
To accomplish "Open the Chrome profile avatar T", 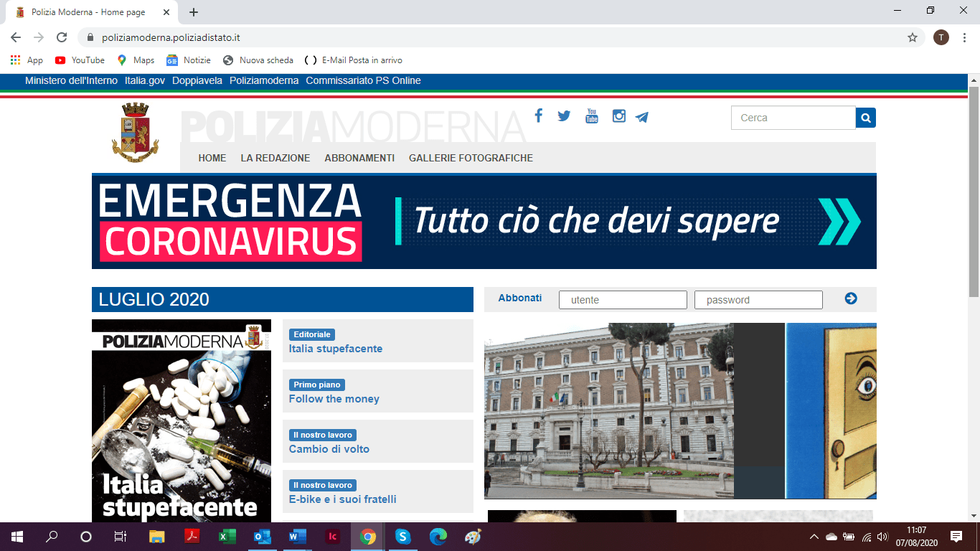I will click(x=941, y=37).
